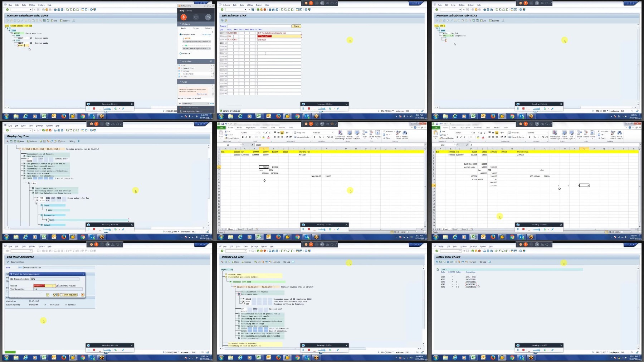Click Find & Select in Excel O12 window

tap(619, 135)
